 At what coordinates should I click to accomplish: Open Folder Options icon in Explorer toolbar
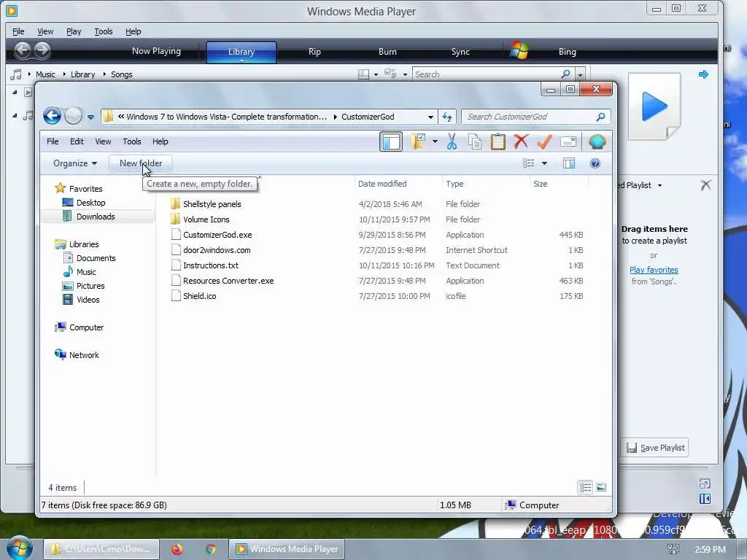[418, 141]
